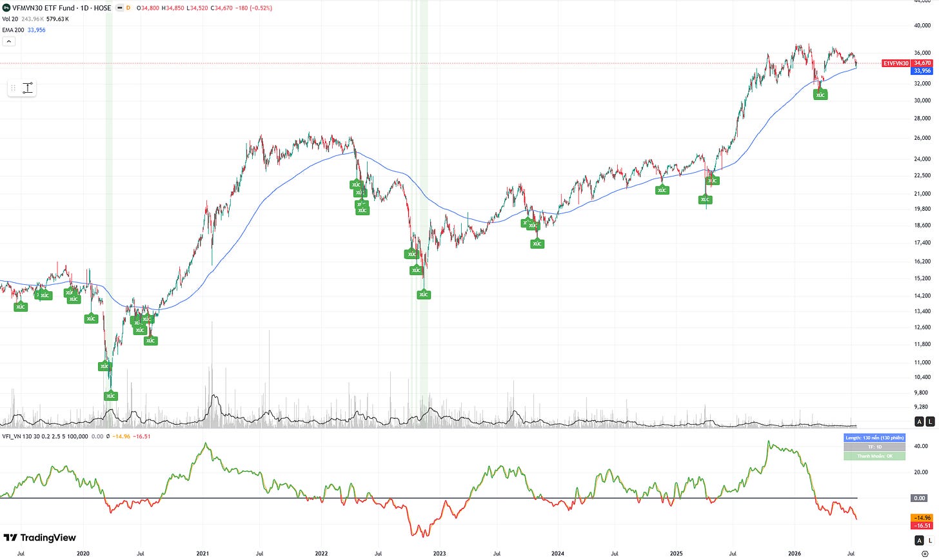This screenshot has width=939, height=560.
Task: Click the 11,000 price axis label
Action: [x=922, y=363]
